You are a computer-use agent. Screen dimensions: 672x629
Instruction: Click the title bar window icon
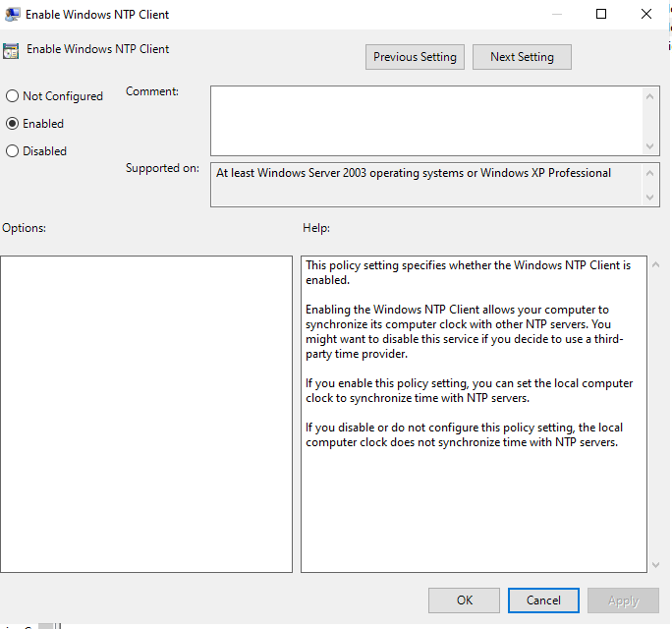coord(12,14)
